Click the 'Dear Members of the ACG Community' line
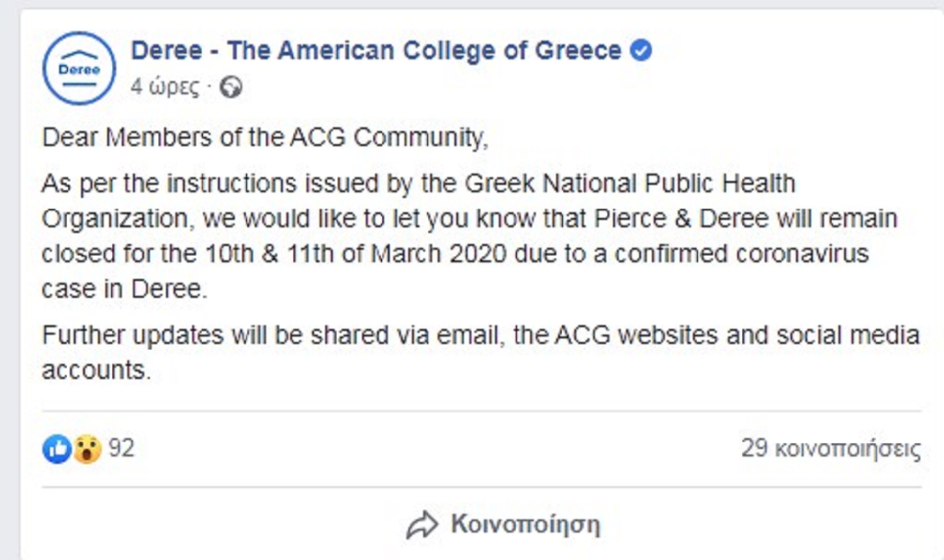 (x=265, y=138)
